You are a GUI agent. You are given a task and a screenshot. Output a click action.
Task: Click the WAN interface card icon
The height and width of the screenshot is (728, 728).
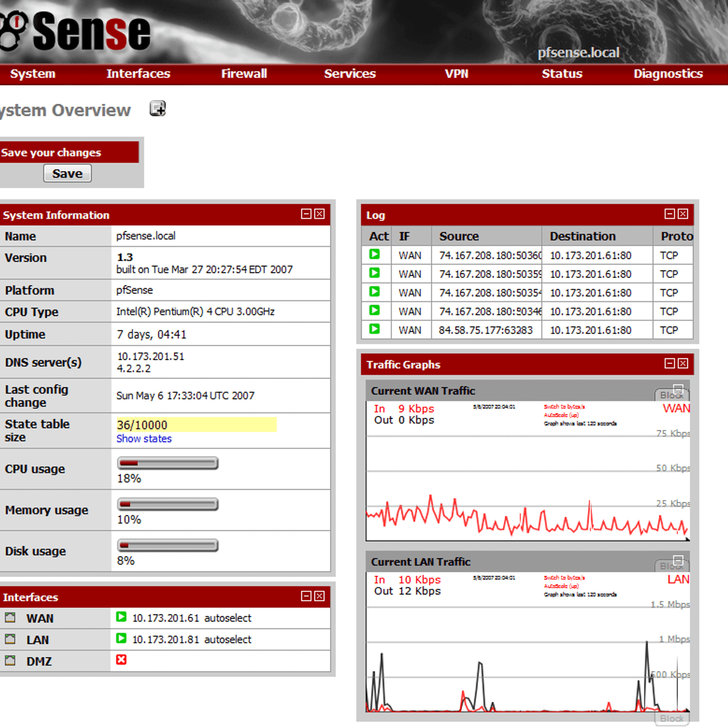click(10, 617)
